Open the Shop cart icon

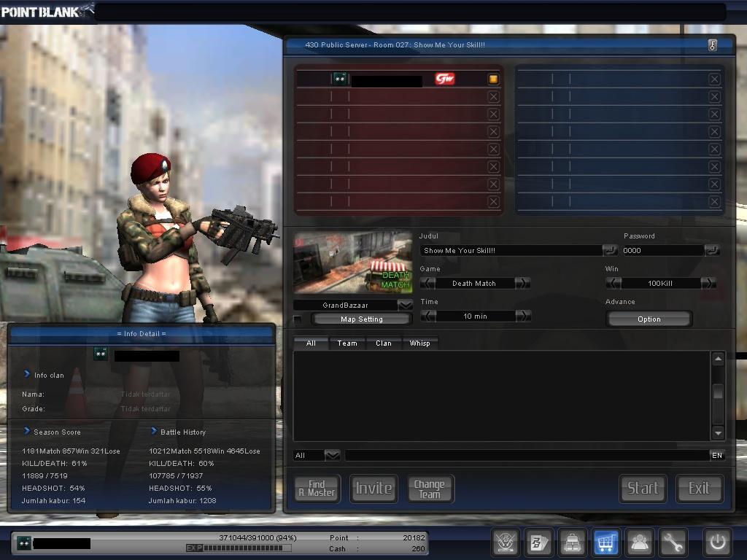[606, 542]
